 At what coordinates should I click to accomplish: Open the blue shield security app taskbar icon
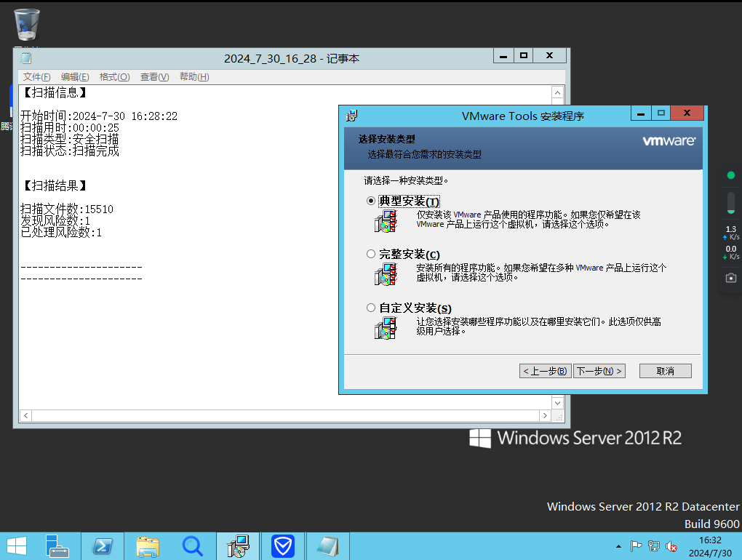pos(283,546)
